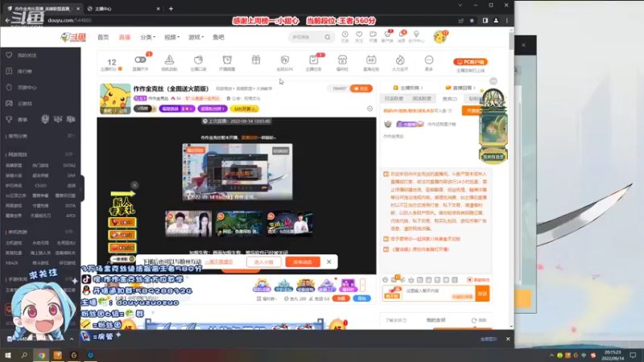Expand the 视频 dropdown menu
The height and width of the screenshot is (362, 644).
(x=171, y=37)
